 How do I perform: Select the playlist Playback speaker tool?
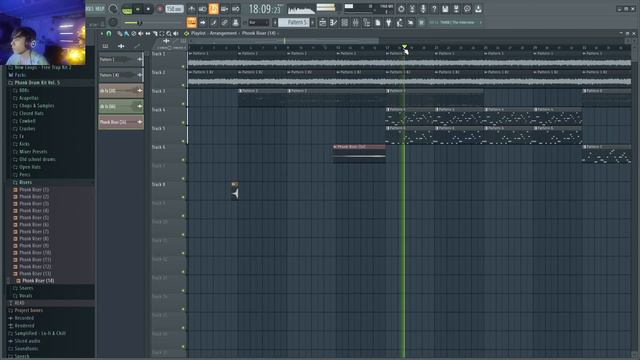pos(176,33)
